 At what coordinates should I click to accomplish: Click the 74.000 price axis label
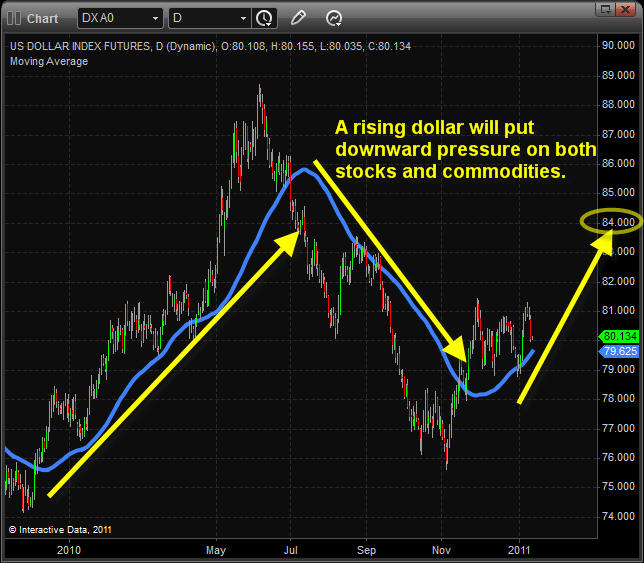point(618,516)
